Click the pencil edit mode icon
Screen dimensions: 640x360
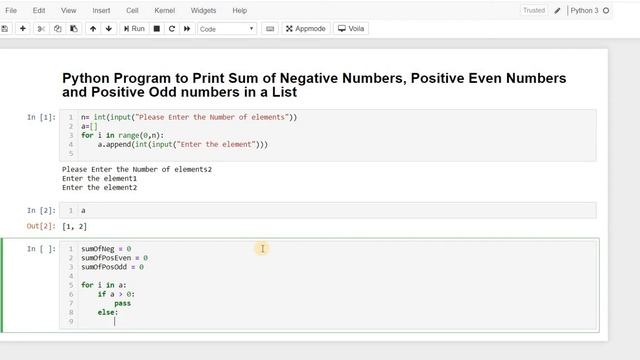point(557,11)
